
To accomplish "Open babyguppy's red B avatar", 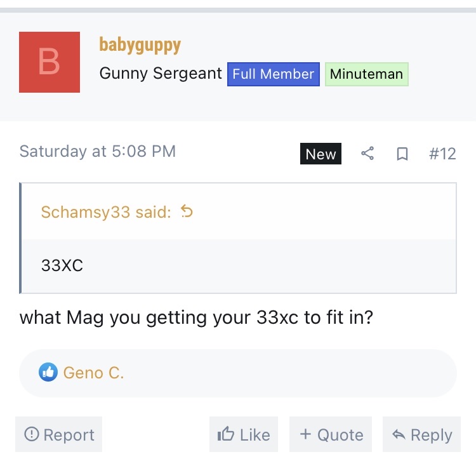I will point(50,62).
